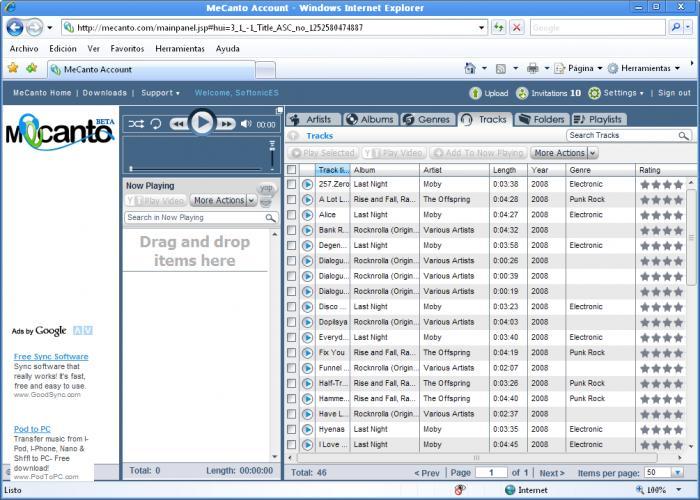The height and width of the screenshot is (500, 700).
Task: Play the Hyenas track
Action: pos(307,429)
